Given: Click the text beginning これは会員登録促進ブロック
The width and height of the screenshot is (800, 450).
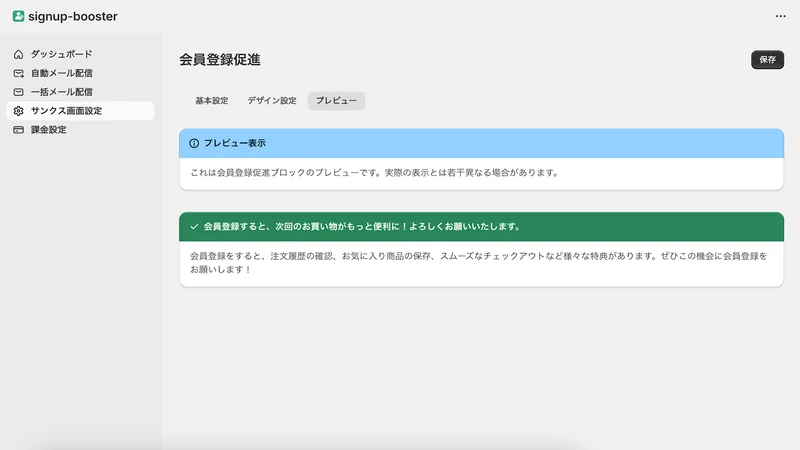Looking at the screenshot, I should click(376, 173).
